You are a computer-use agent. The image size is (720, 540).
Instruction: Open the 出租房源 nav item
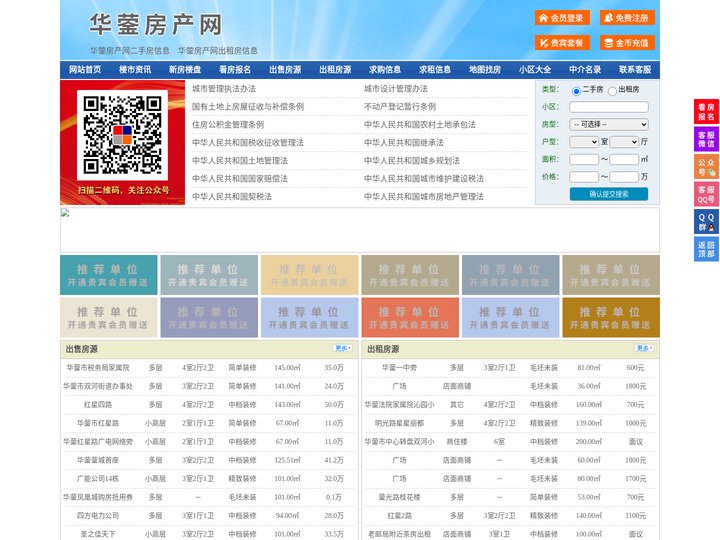pyautogui.click(x=335, y=70)
